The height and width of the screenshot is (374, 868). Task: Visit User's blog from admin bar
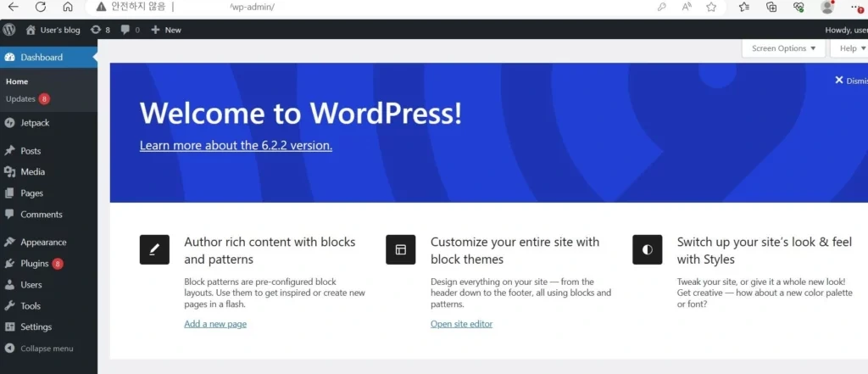pos(53,30)
